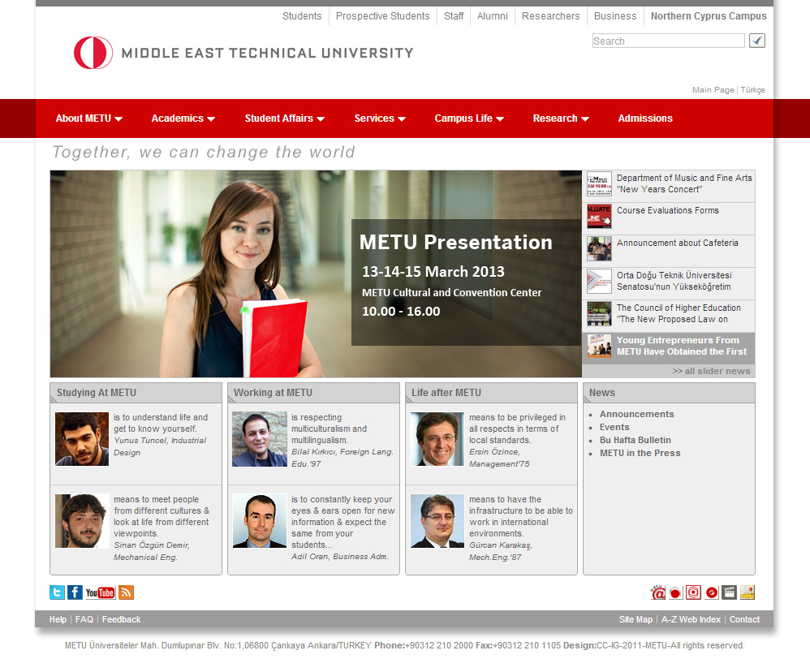This screenshot has height=672, width=810.
Task: Expand the Campus Life dropdown menu
Action: (469, 118)
